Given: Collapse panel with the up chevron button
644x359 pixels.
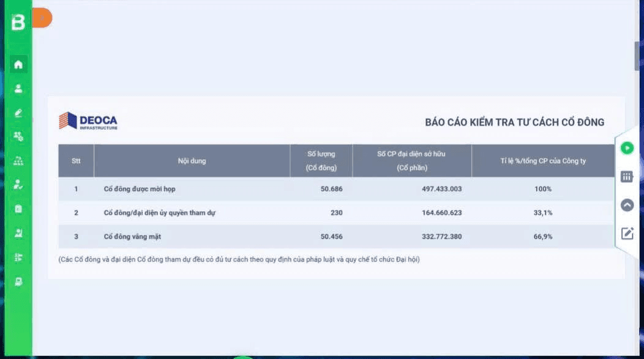Looking at the screenshot, I should 627,205.
